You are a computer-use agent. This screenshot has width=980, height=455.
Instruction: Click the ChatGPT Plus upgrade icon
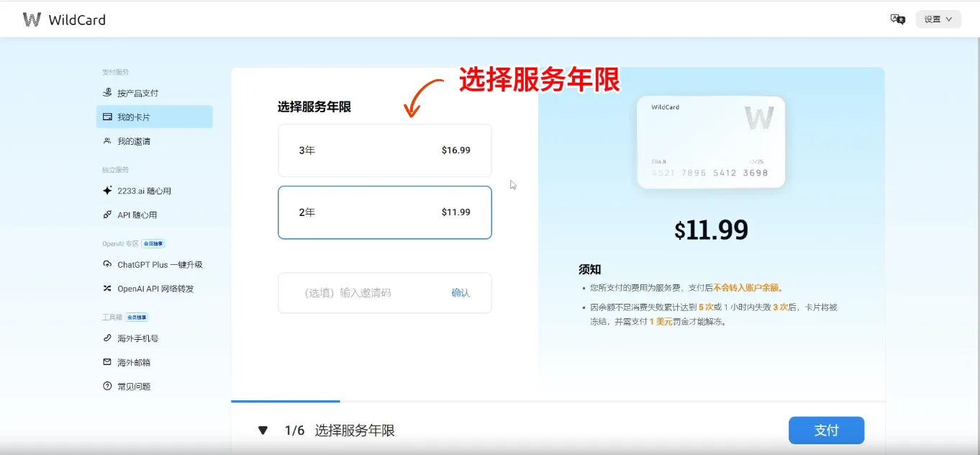pos(107,264)
